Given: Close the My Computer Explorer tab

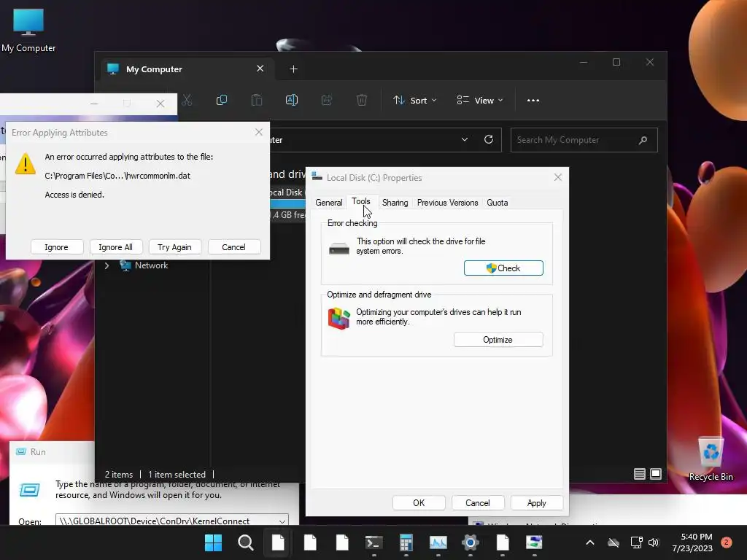Looking at the screenshot, I should (x=260, y=69).
